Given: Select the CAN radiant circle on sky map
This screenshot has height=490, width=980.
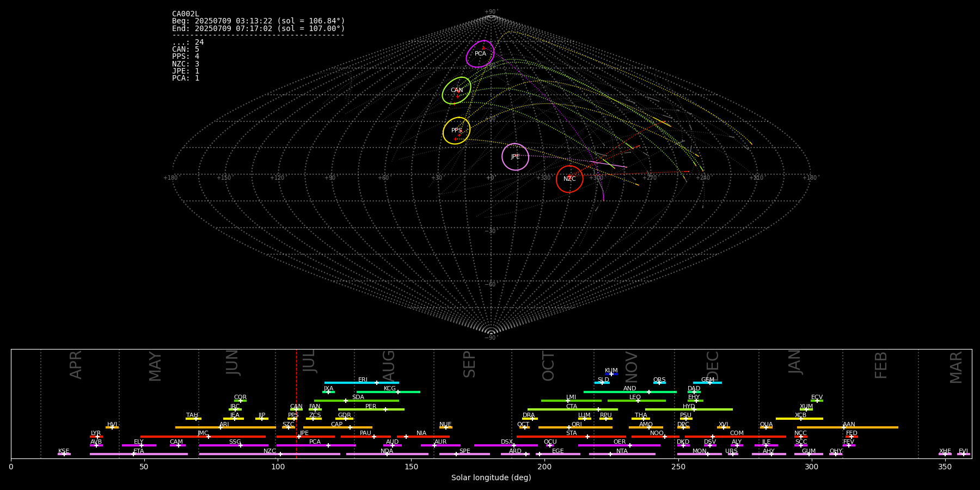Looking at the screenshot, I should click(x=456, y=90).
